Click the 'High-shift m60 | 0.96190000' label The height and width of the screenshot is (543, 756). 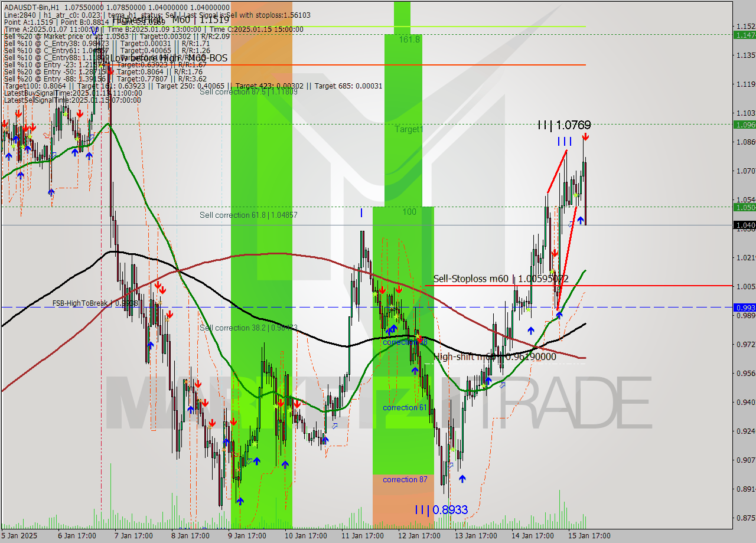[495, 356]
